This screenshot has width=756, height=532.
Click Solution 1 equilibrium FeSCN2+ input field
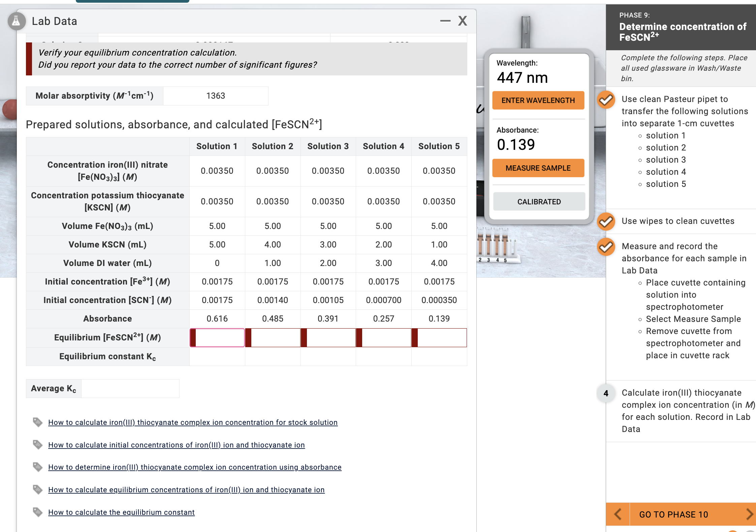tap(217, 337)
